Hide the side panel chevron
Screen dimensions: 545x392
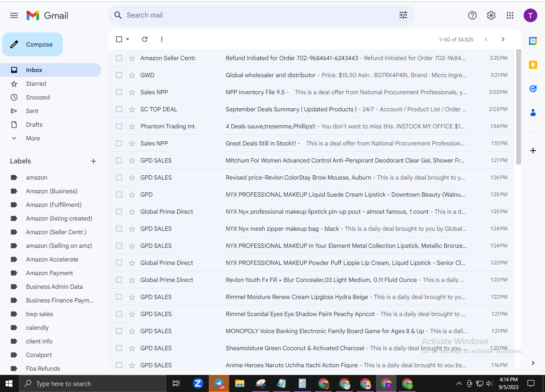click(533, 363)
